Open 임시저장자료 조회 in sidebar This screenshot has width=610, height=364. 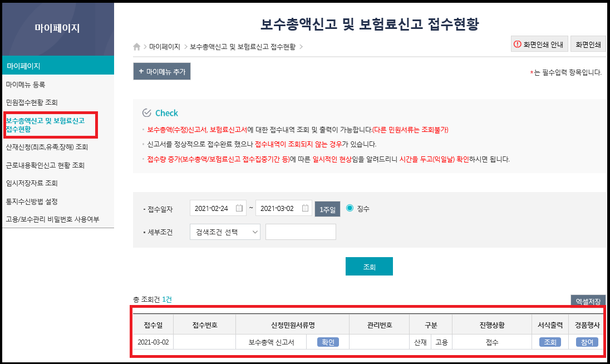click(x=32, y=183)
